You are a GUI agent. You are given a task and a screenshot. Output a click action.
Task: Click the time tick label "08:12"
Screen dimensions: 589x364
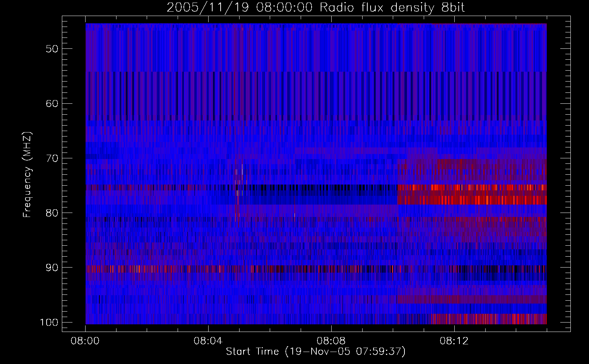[454, 341]
